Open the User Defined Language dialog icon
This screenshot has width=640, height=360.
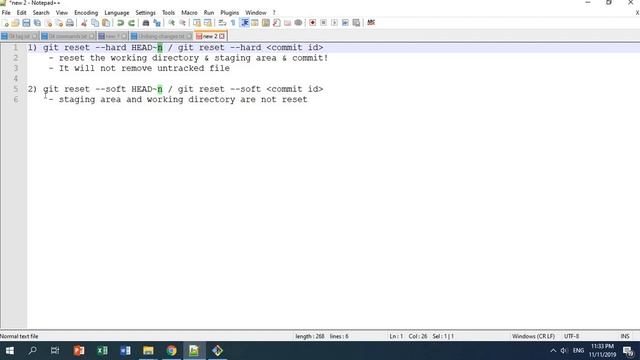point(255,23)
